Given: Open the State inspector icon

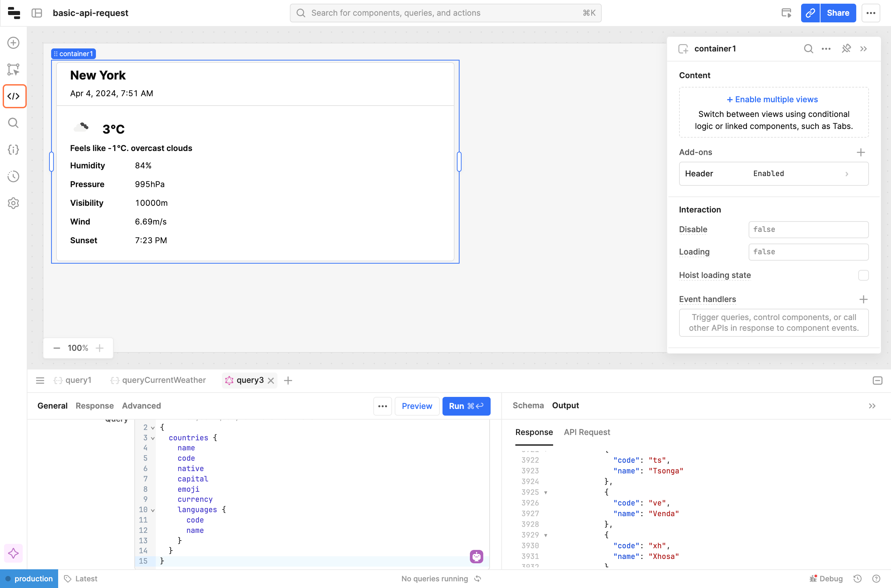Looking at the screenshot, I should (x=13, y=150).
